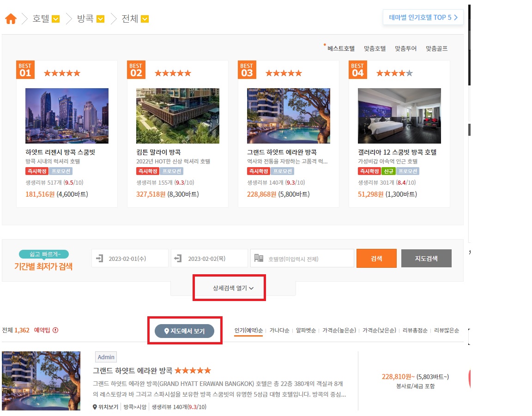532x416 pixels.
Task: Click the check-out calendar icon
Action: 178,259
